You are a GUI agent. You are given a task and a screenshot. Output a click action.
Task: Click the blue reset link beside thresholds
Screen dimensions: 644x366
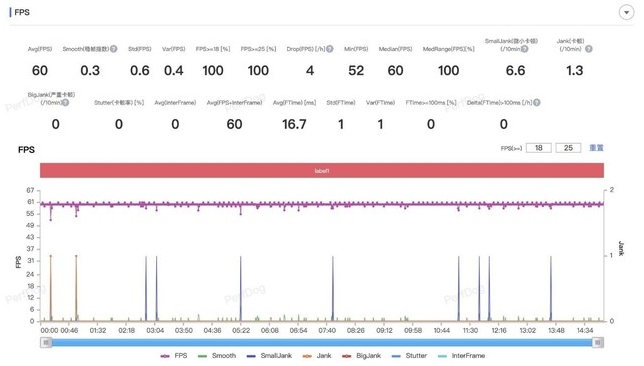[x=596, y=148]
